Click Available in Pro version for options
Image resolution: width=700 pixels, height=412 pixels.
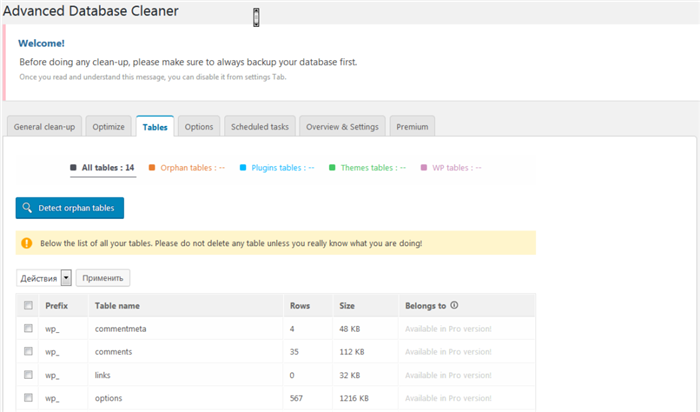(x=448, y=398)
